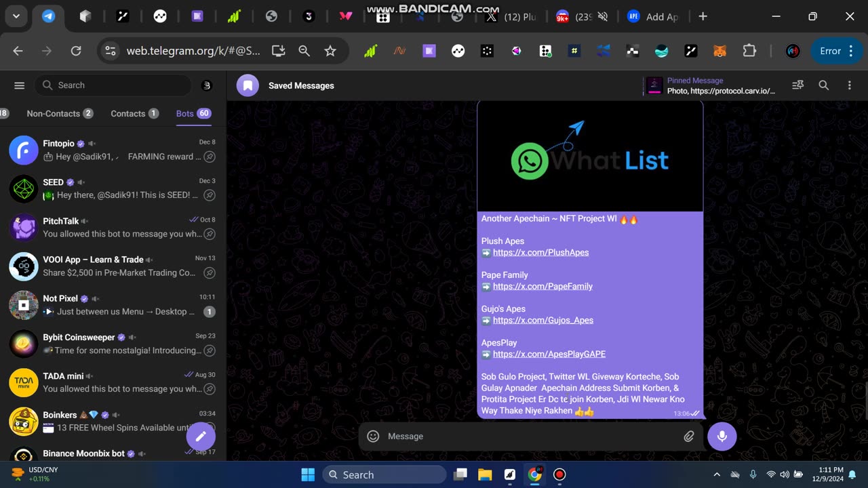Image resolution: width=868 pixels, height=488 pixels.
Task: Switch to the X (12) Plu browser tab
Action: pos(511,16)
